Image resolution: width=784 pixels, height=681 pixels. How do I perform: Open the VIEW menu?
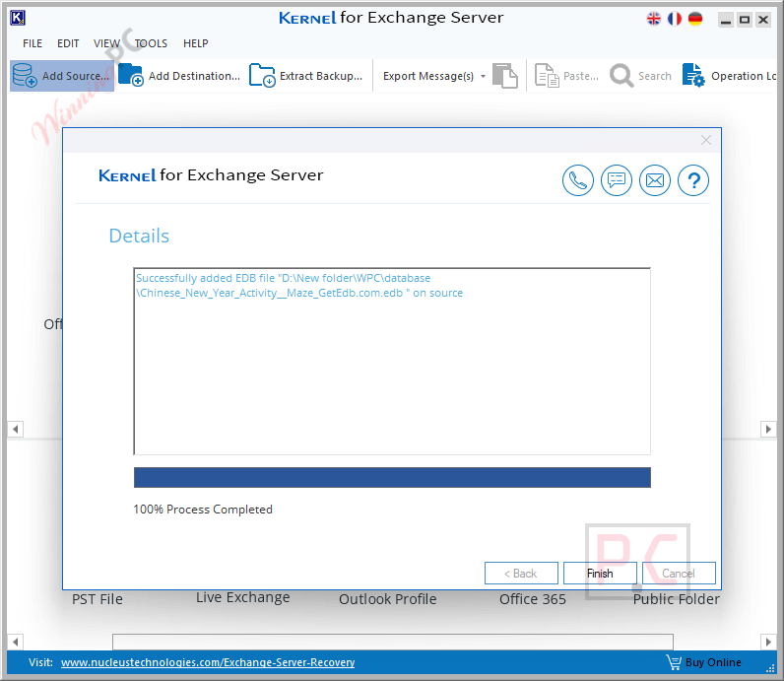(106, 43)
